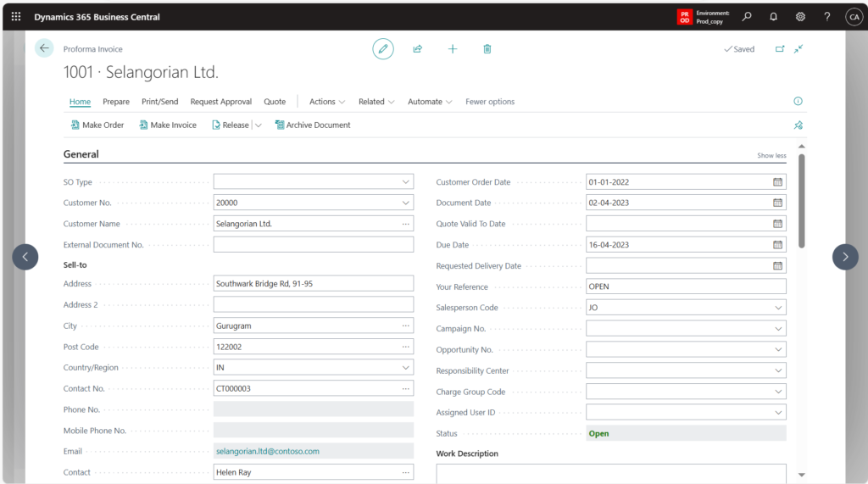Expand the SO Type dropdown
The height and width of the screenshot is (484, 868).
pyautogui.click(x=406, y=181)
